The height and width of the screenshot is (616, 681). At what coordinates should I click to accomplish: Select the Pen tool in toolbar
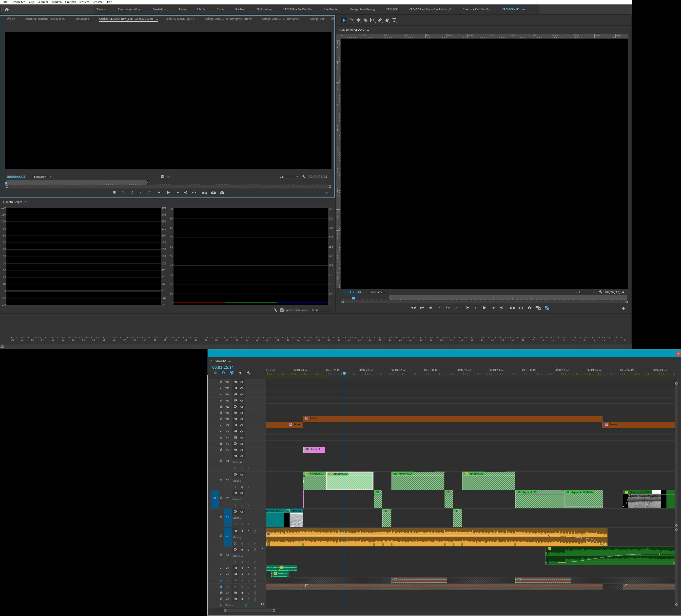pos(380,20)
